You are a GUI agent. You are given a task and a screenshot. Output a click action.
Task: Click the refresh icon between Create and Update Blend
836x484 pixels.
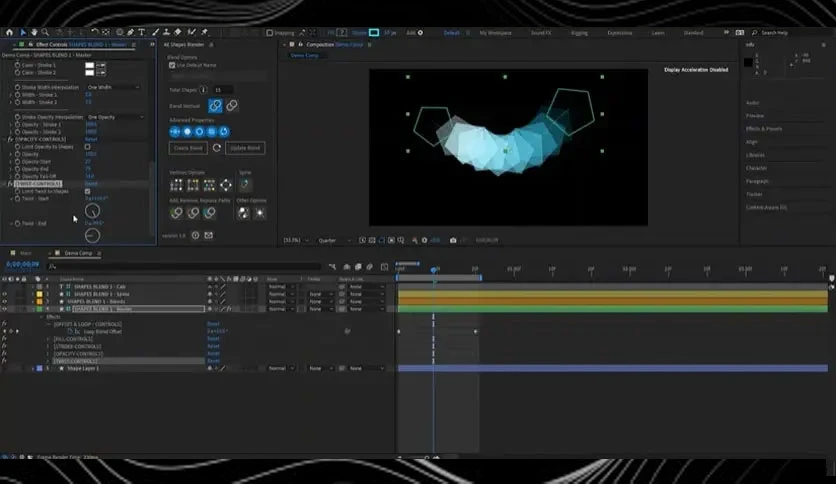click(216, 148)
